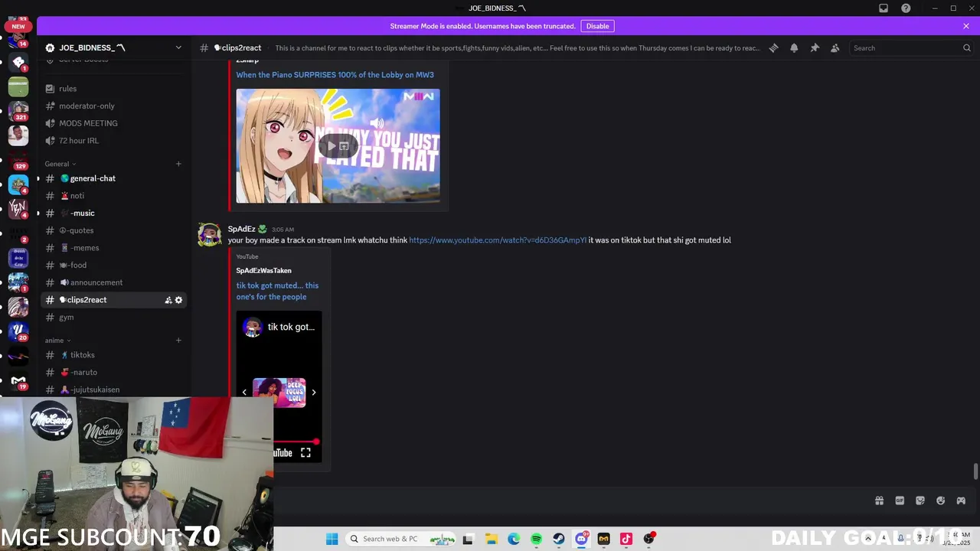This screenshot has height=551, width=980.
Task: Open the -music channel
Action: point(113,213)
